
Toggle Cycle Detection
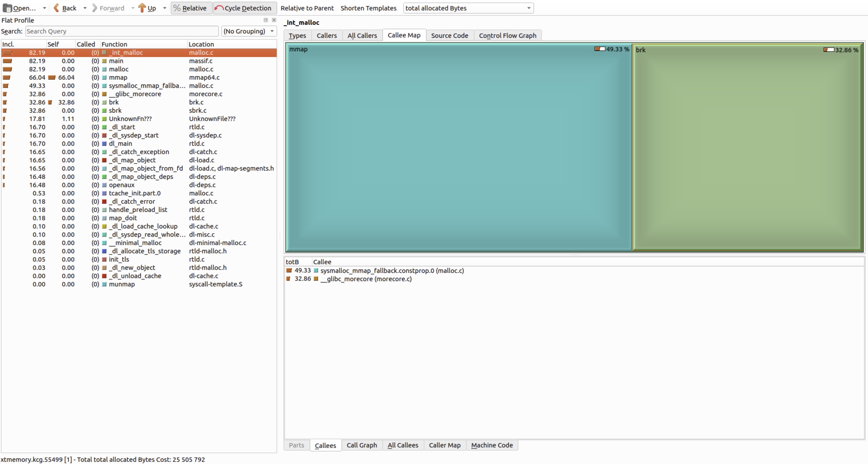(x=244, y=8)
